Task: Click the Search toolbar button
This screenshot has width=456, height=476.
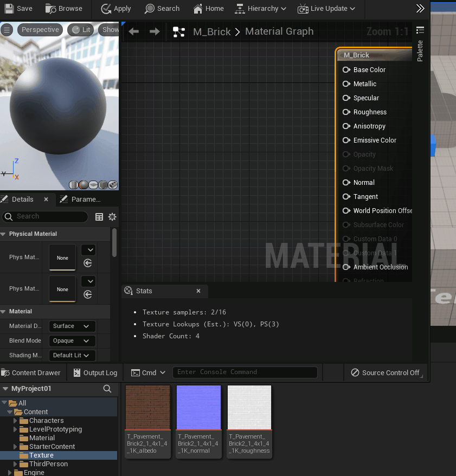Action: (x=163, y=9)
